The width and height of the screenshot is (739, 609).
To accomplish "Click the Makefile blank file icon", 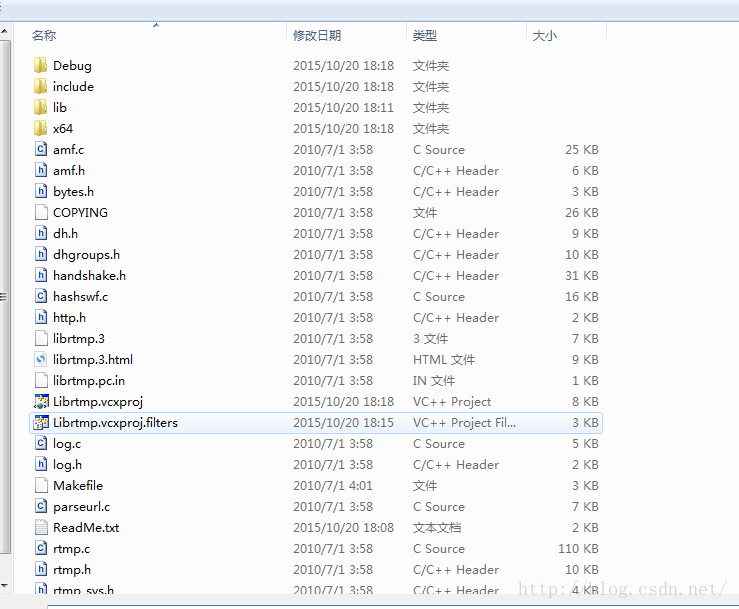I will coord(41,485).
